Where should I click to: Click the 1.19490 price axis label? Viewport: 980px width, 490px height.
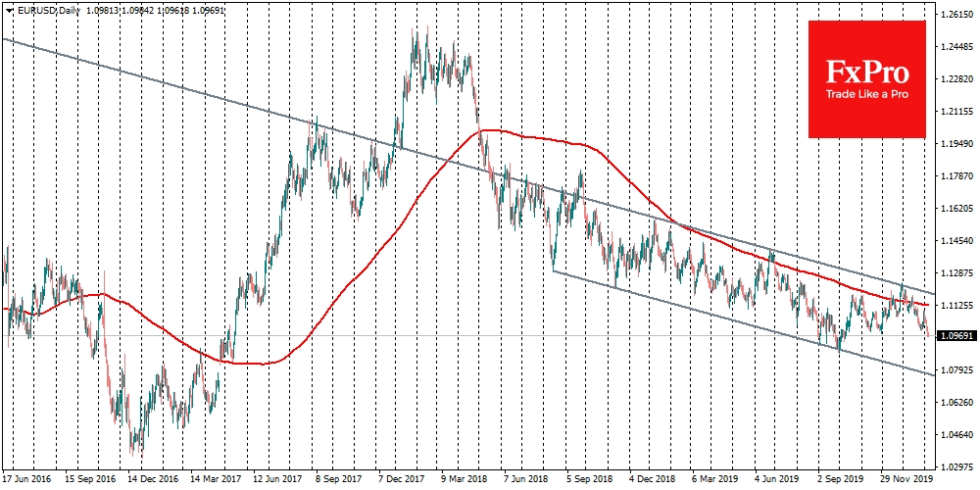pos(958,144)
